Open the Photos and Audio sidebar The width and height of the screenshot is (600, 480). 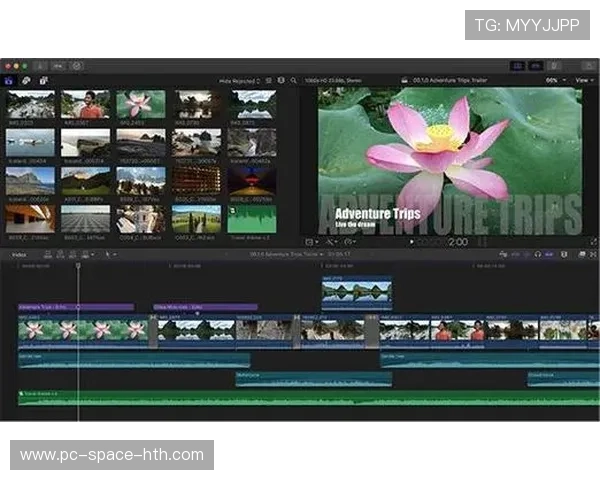point(26,81)
